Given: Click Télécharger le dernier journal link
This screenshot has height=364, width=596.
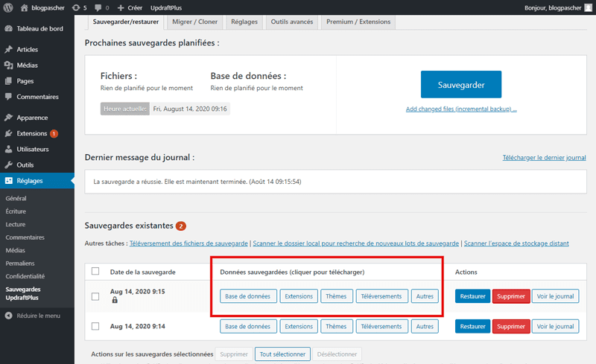Looking at the screenshot, I should [x=545, y=157].
